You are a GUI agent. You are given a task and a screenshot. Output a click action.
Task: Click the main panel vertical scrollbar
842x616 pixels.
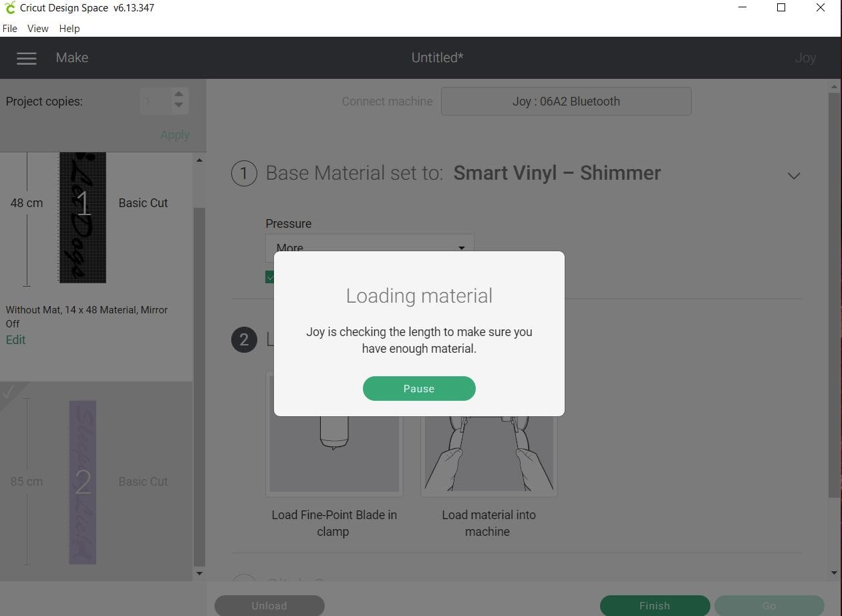pyautogui.click(x=834, y=294)
